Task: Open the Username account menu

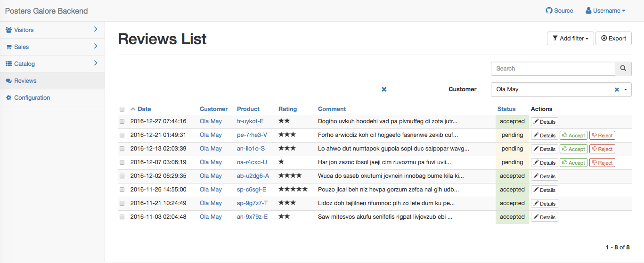Action: (605, 11)
